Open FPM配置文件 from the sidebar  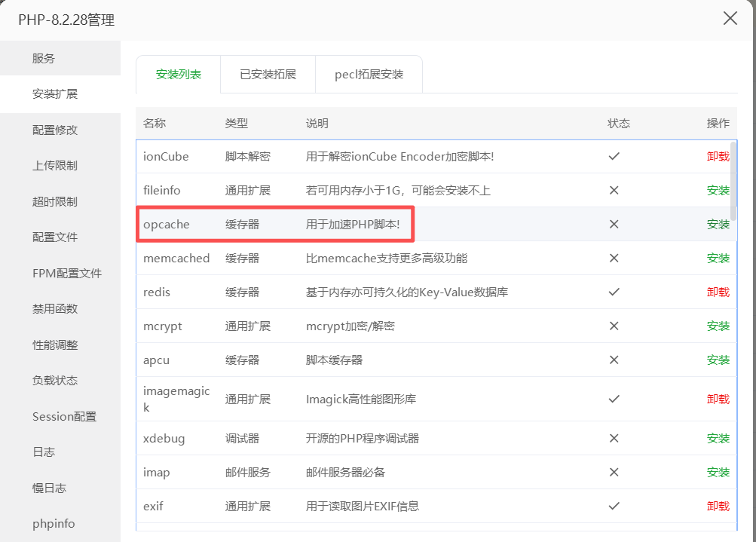66,273
